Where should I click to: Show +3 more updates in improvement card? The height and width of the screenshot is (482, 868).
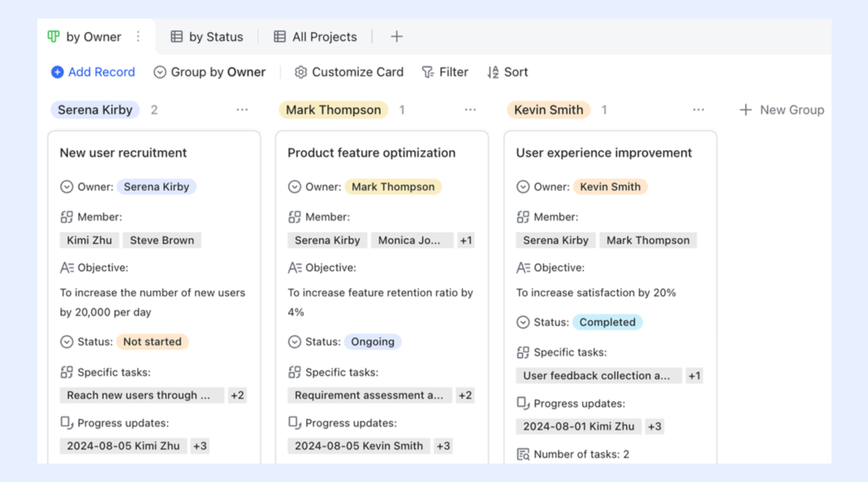pyautogui.click(x=655, y=426)
